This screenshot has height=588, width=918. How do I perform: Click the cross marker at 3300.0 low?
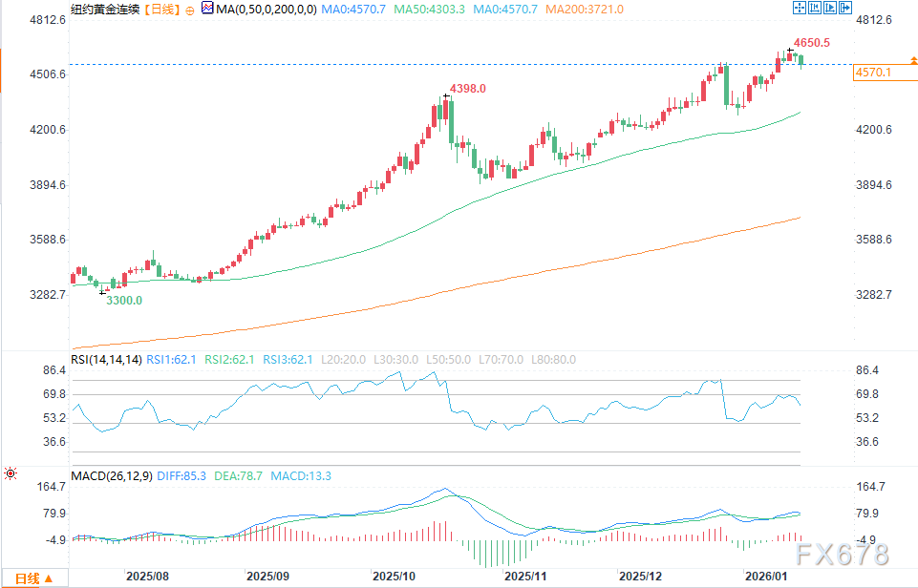point(103,291)
